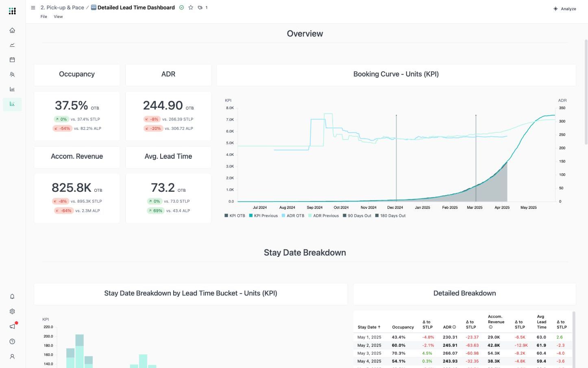Viewport: 588px width, 368px height.
Task: Expand the hamburger navigation menu
Action: click(33, 8)
